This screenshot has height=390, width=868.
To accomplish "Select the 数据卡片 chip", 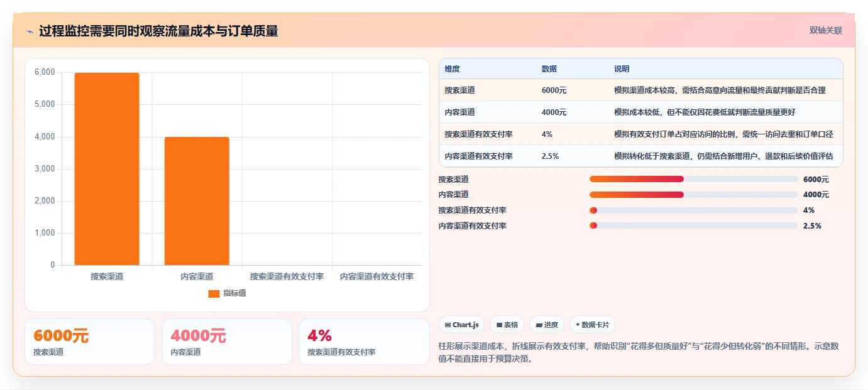I will tap(593, 325).
